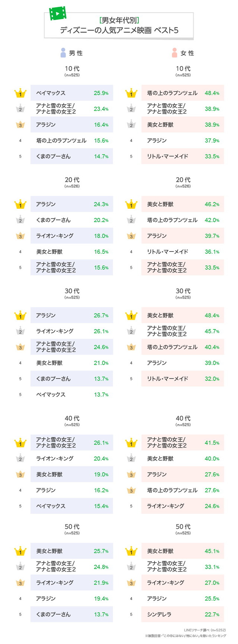Click gold crown beside 塔の上のラプンツェル female 10代
Viewport: 238px width, 644px height.
131,93
